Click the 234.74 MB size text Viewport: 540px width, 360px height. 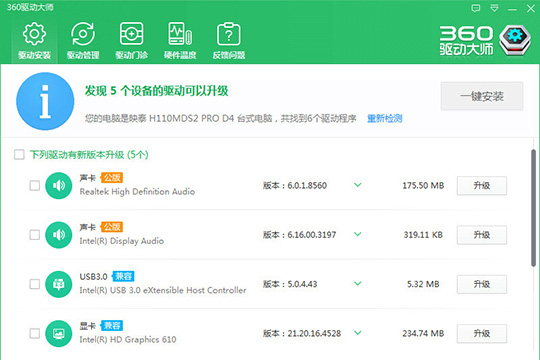[423, 333]
